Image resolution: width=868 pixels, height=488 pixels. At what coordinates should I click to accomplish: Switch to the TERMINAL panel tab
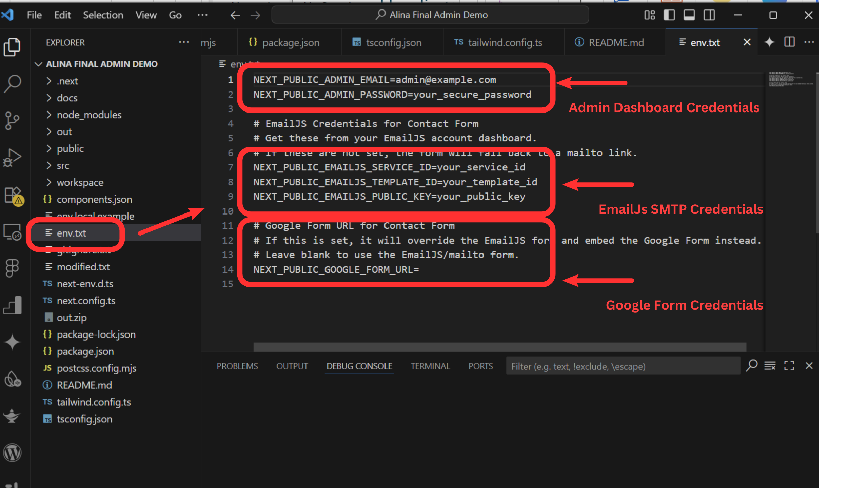point(430,366)
